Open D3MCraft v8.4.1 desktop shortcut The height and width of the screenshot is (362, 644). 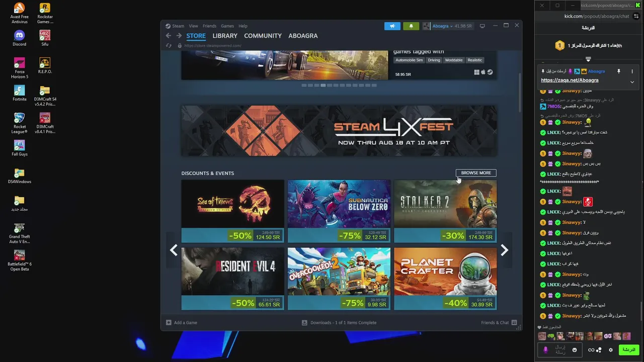(x=45, y=123)
